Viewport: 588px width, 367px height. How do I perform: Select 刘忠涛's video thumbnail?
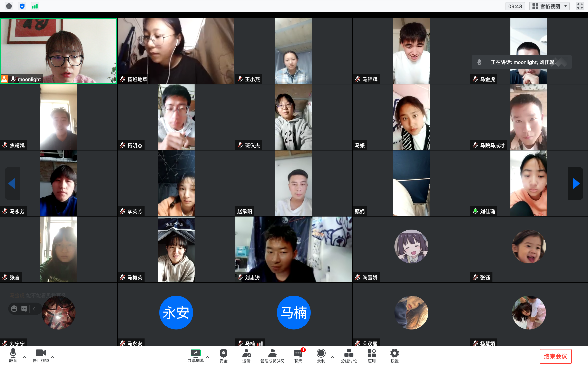click(x=294, y=249)
